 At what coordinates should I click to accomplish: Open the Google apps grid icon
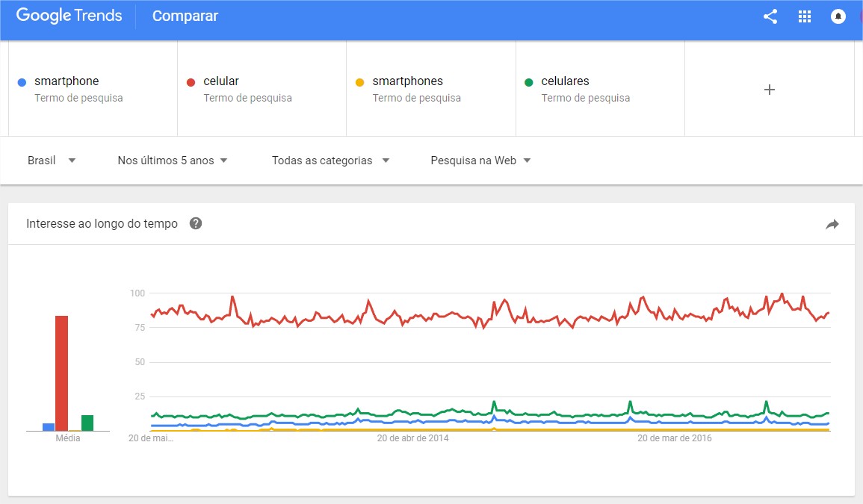click(805, 16)
